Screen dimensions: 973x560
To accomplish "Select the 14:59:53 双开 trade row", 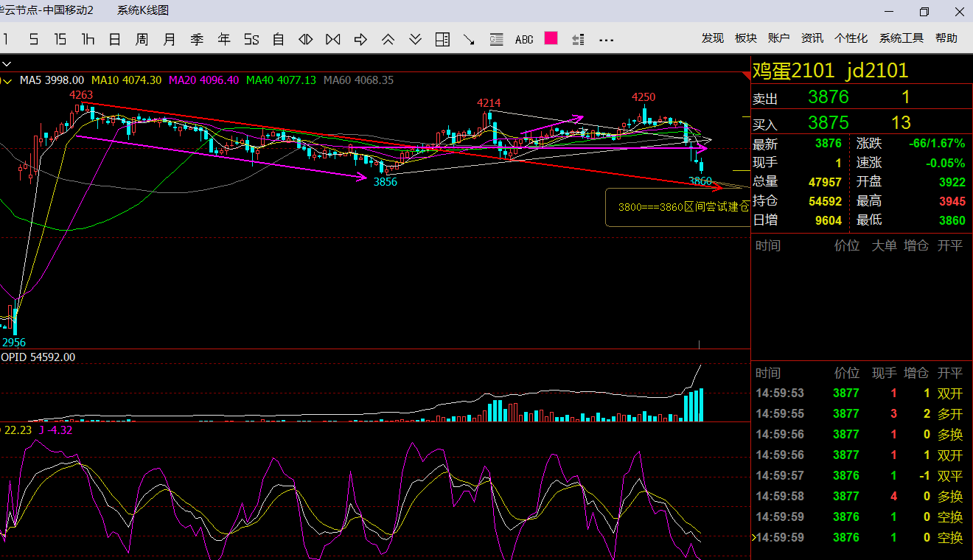I will click(x=862, y=393).
